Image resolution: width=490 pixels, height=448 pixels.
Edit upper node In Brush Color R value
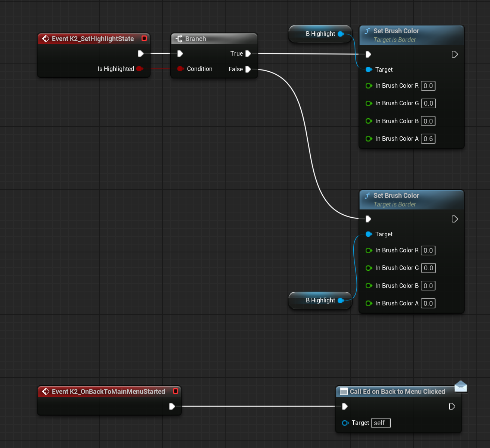[x=428, y=86]
